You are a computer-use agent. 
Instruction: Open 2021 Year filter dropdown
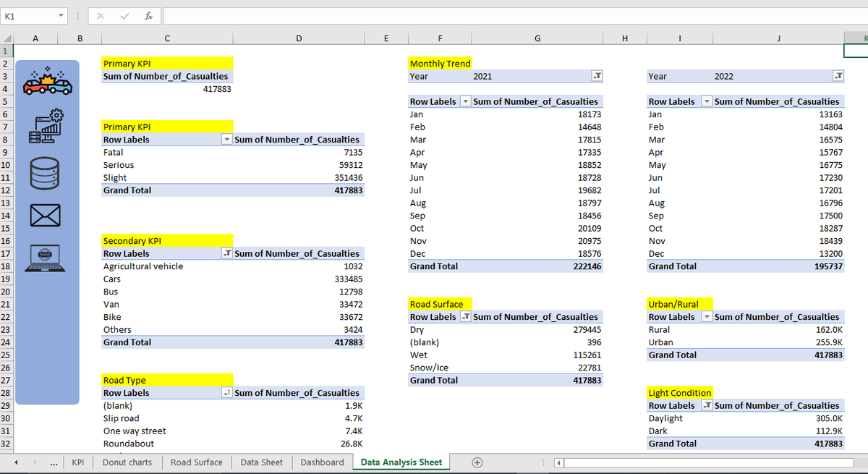point(597,76)
